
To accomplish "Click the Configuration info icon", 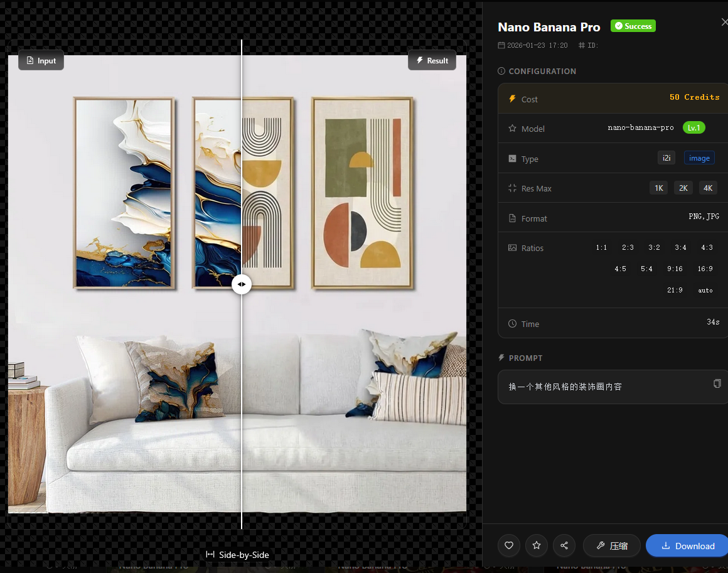I will pyautogui.click(x=501, y=71).
